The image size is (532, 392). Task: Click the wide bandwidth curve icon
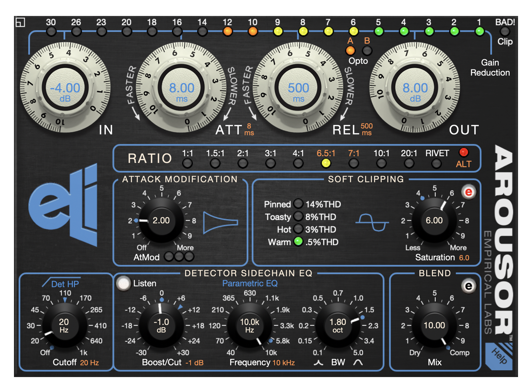pos(358,362)
